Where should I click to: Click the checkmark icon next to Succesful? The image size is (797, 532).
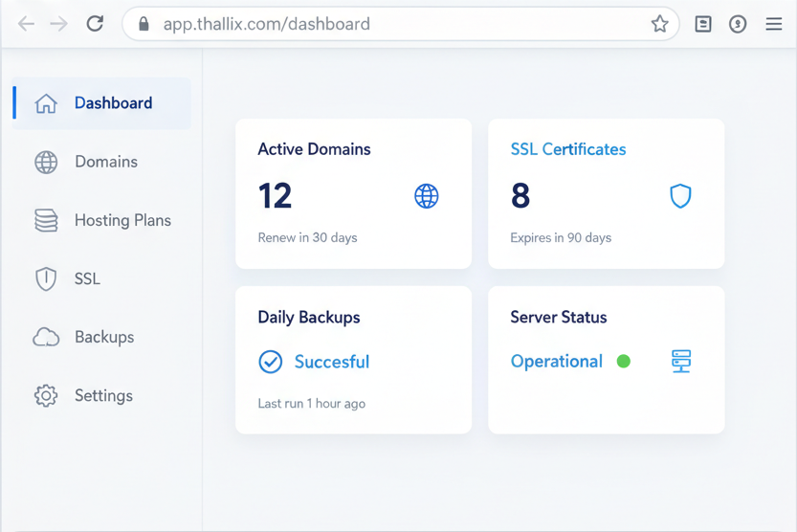pyautogui.click(x=271, y=362)
